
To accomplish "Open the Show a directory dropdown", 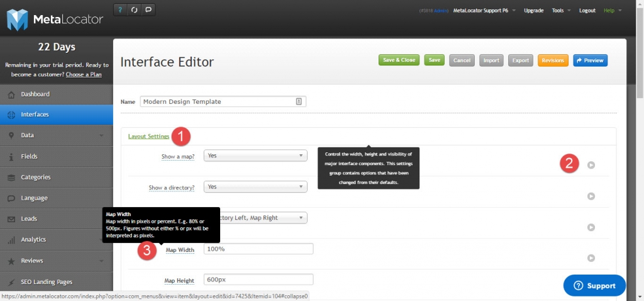I will click(255, 186).
